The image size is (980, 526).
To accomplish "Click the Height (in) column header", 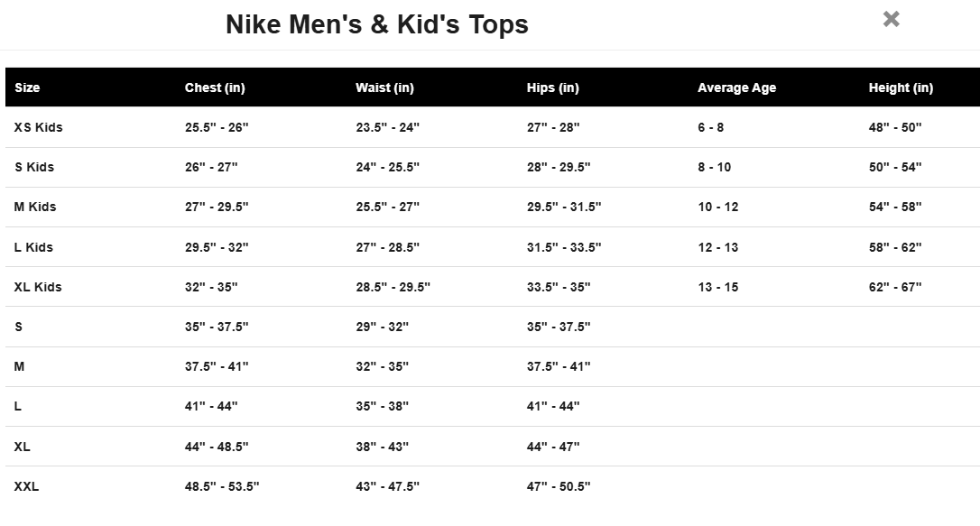I will [x=901, y=88].
